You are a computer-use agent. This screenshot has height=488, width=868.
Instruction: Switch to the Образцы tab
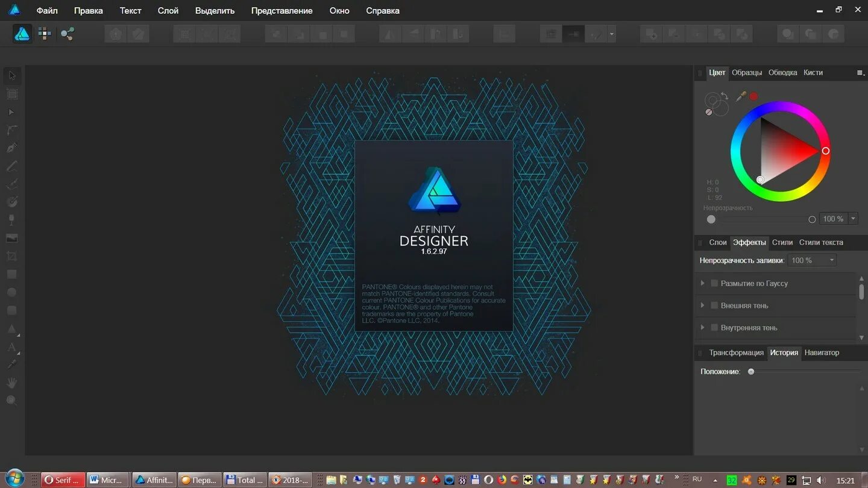click(747, 73)
